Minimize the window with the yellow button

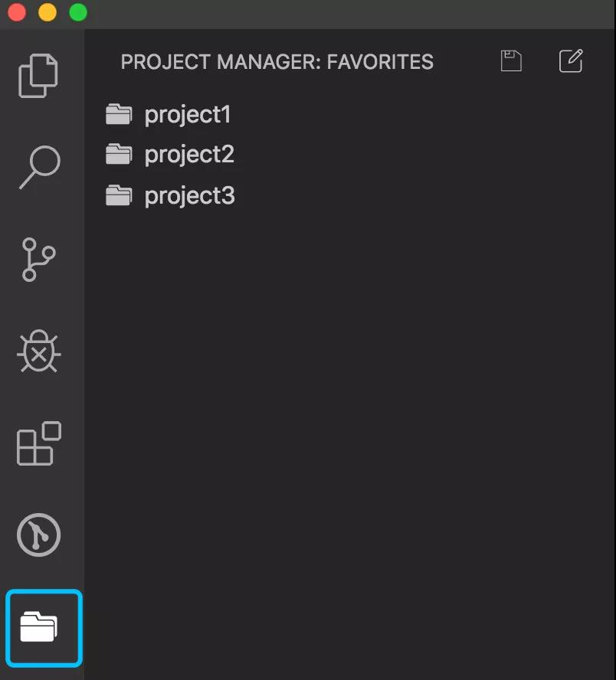pyautogui.click(x=48, y=12)
